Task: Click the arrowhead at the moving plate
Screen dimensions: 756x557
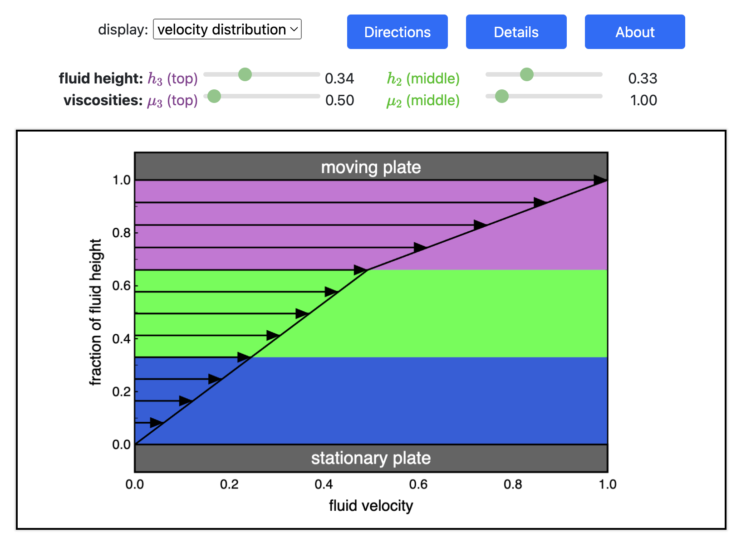Action: pyautogui.click(x=600, y=181)
